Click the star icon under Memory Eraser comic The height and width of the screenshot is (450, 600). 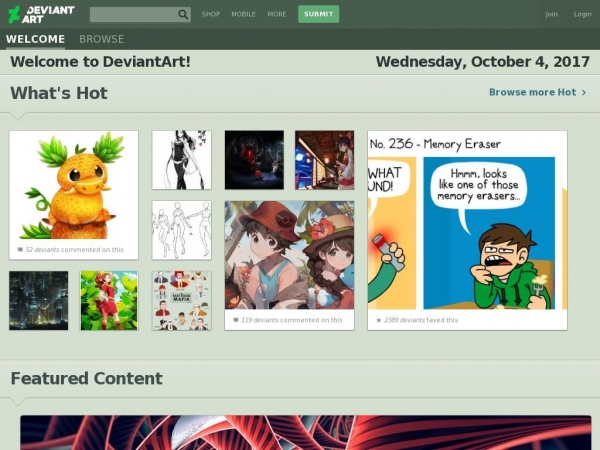tap(378, 320)
